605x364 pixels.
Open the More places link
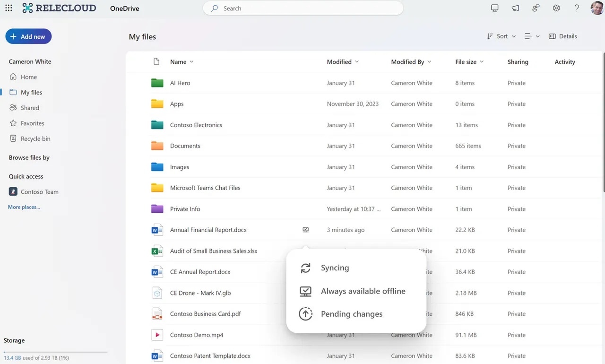coord(24,207)
